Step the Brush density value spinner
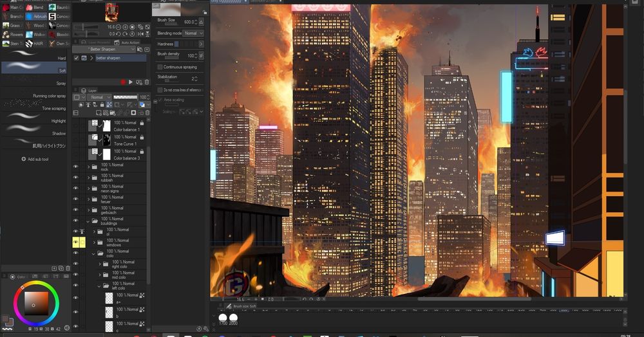This screenshot has width=644, height=337. (195, 56)
